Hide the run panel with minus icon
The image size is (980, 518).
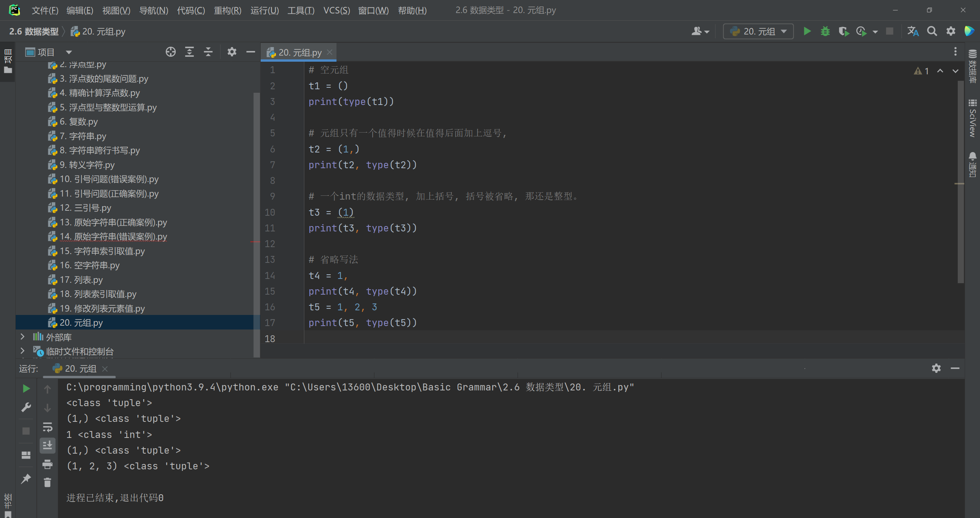click(x=955, y=368)
